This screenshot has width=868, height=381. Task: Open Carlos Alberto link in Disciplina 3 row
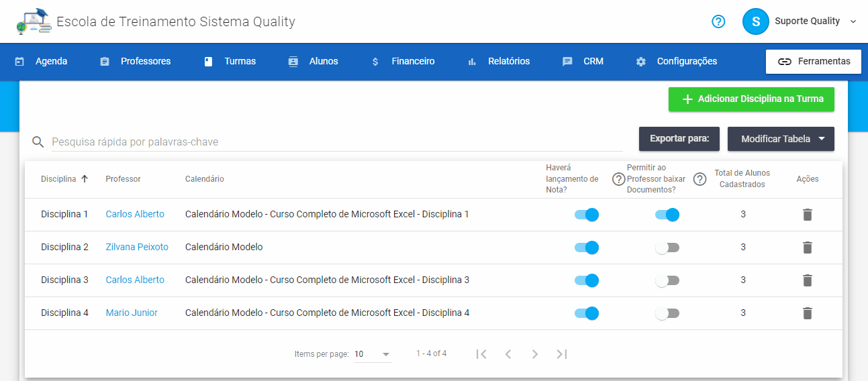point(135,280)
